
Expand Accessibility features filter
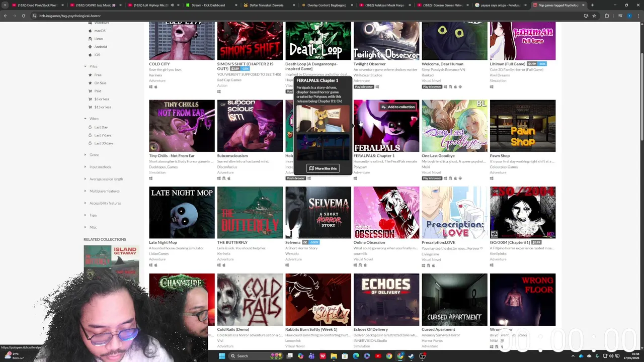click(x=103, y=203)
